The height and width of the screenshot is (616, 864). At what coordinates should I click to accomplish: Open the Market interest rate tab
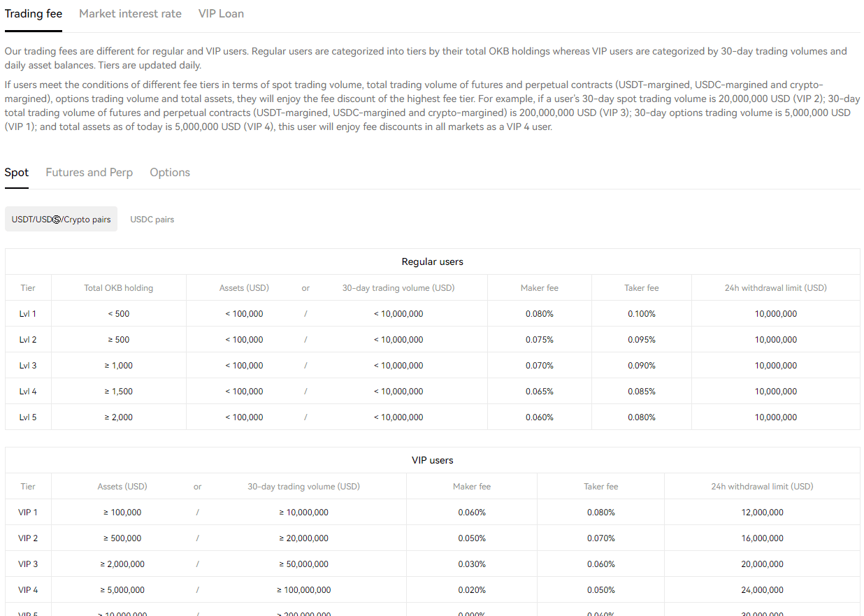tap(130, 14)
